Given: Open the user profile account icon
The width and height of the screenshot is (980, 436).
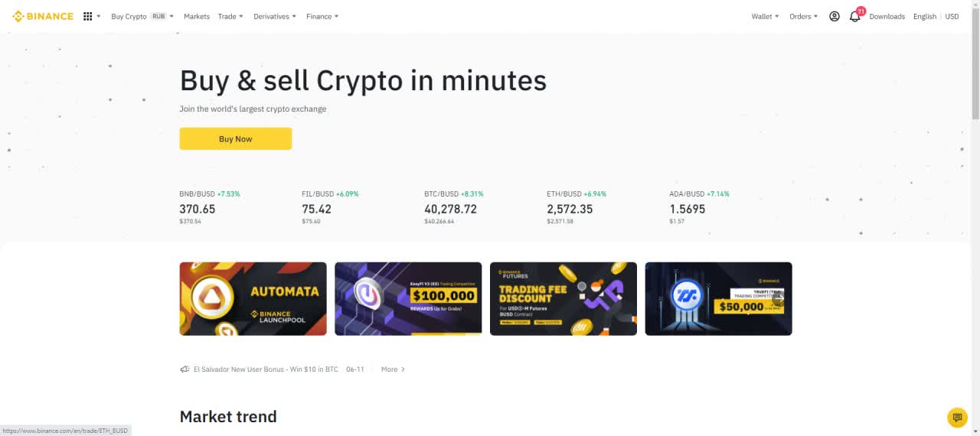Looking at the screenshot, I should [835, 16].
